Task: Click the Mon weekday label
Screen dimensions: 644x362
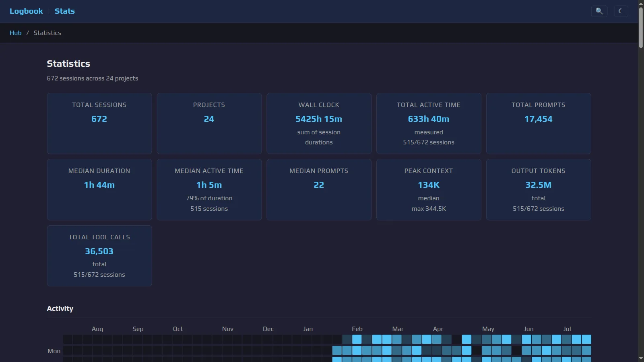Action: tap(54, 351)
